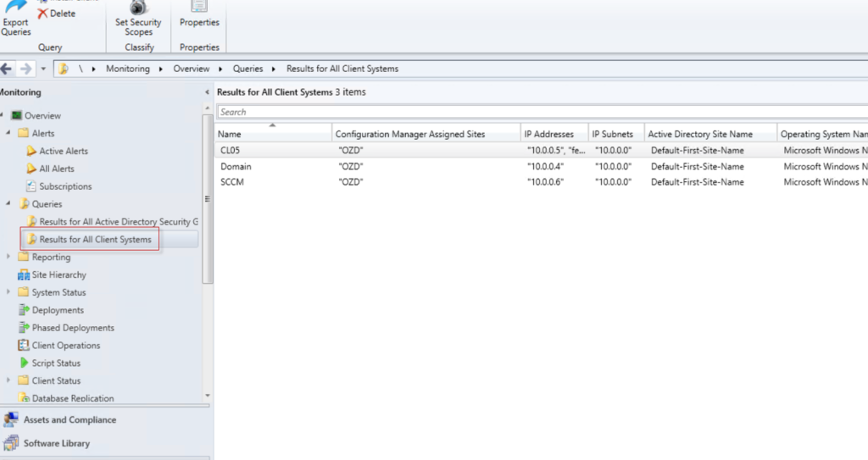Select the Domain result row
868x460 pixels.
coord(542,166)
